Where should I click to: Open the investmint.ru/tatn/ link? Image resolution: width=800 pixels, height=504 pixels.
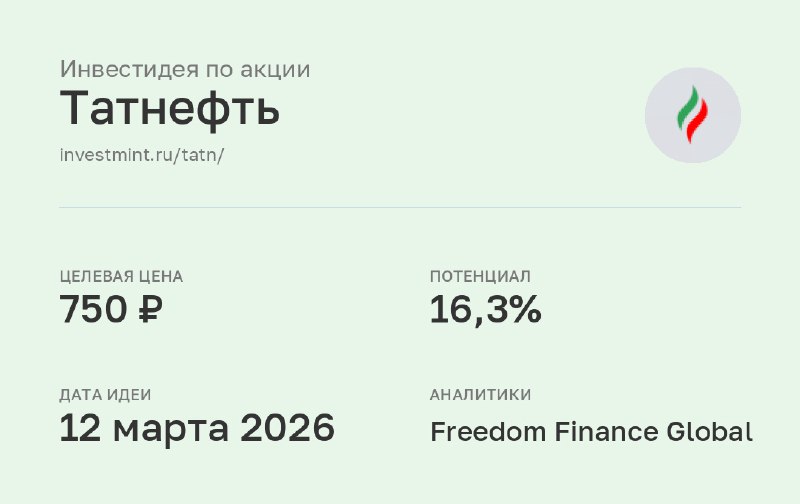click(141, 155)
